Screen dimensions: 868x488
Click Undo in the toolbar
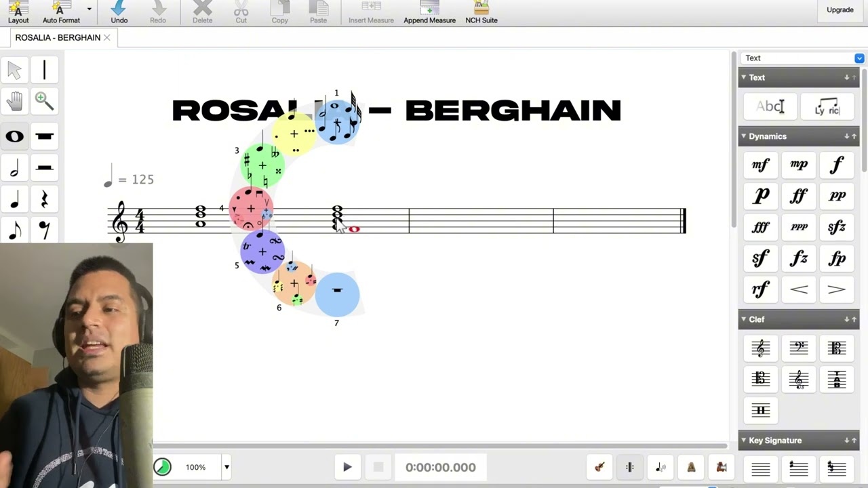pos(119,12)
